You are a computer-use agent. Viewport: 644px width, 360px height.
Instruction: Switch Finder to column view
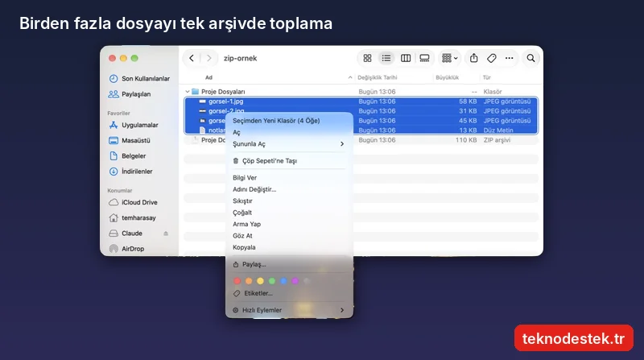tap(406, 58)
